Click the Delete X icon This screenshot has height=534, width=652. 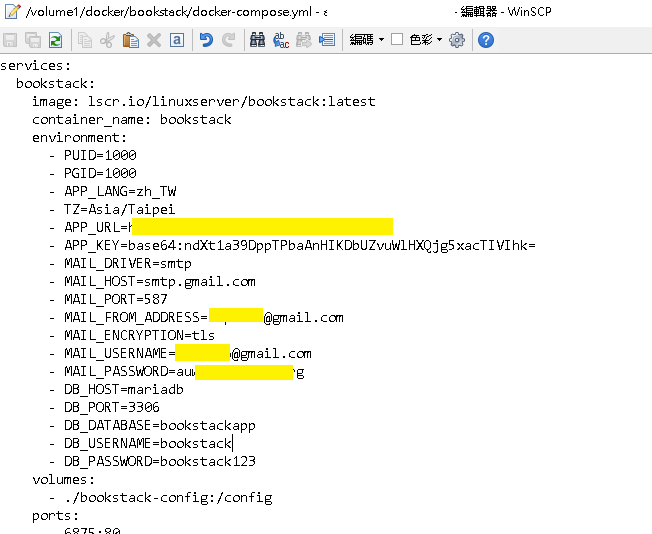click(154, 40)
